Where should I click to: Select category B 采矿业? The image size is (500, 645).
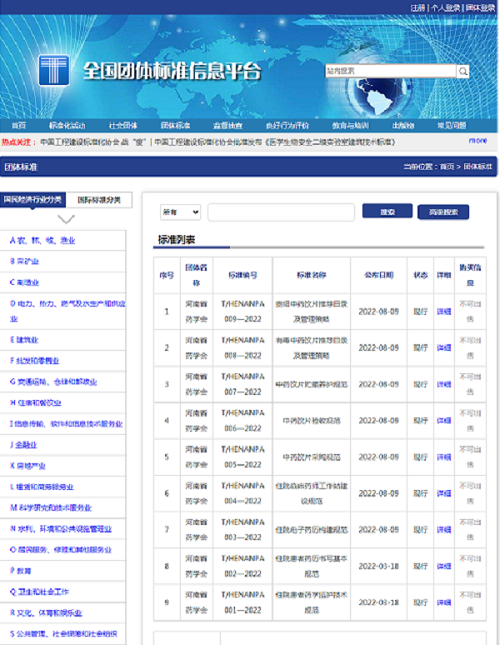coord(24,261)
